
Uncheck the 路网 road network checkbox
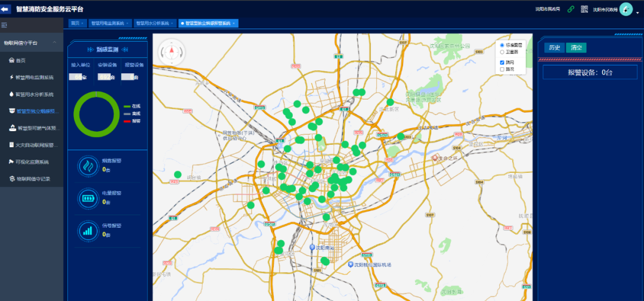coord(502,62)
